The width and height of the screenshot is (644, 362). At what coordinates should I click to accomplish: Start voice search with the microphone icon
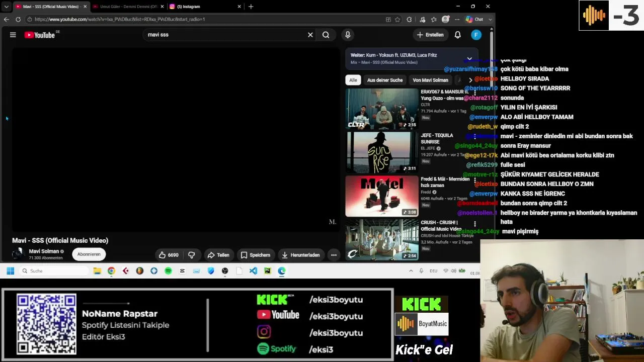(x=348, y=35)
